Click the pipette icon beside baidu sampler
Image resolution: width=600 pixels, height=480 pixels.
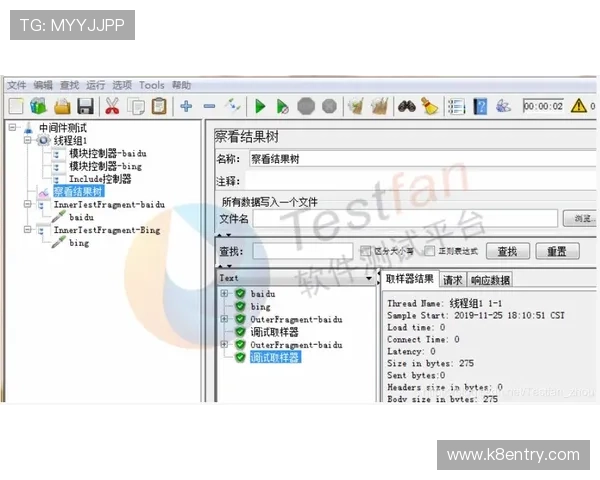(59, 217)
